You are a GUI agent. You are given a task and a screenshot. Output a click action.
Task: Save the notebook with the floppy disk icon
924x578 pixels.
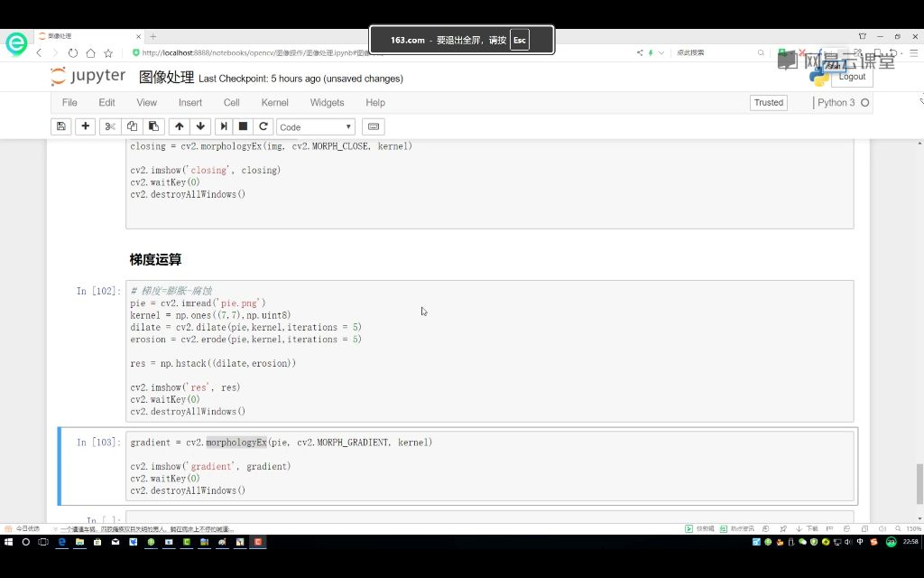tap(60, 126)
